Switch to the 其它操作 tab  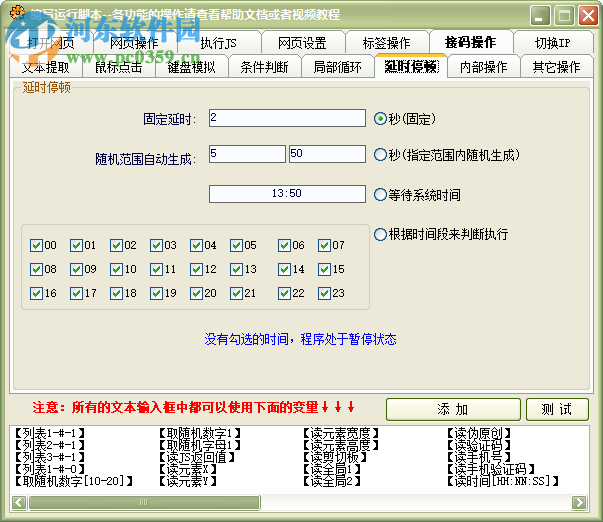[x=556, y=67]
